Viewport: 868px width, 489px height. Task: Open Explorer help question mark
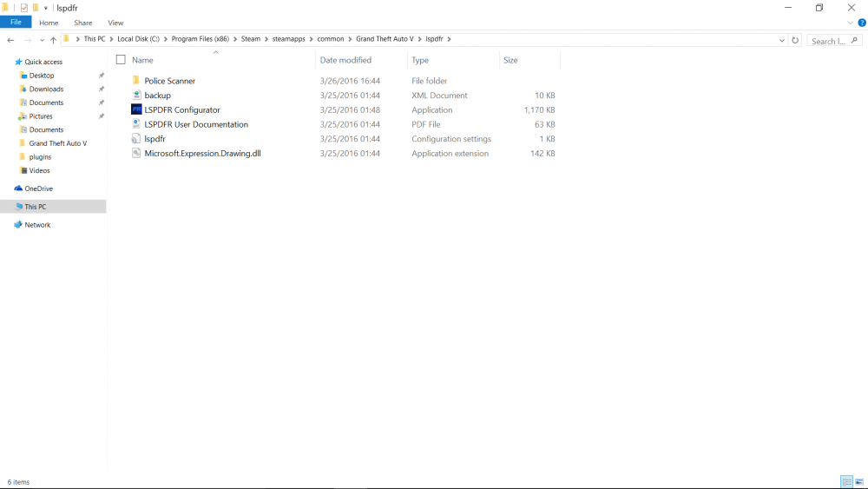coord(862,23)
